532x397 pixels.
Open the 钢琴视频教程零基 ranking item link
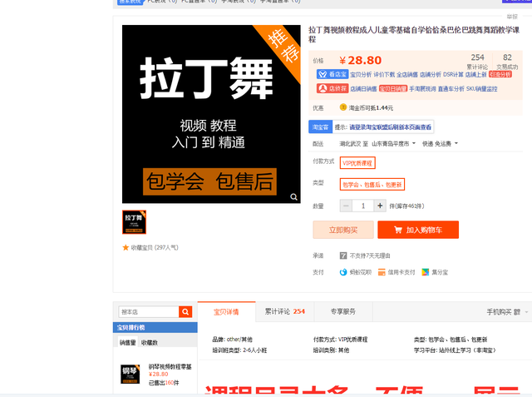pos(170,366)
